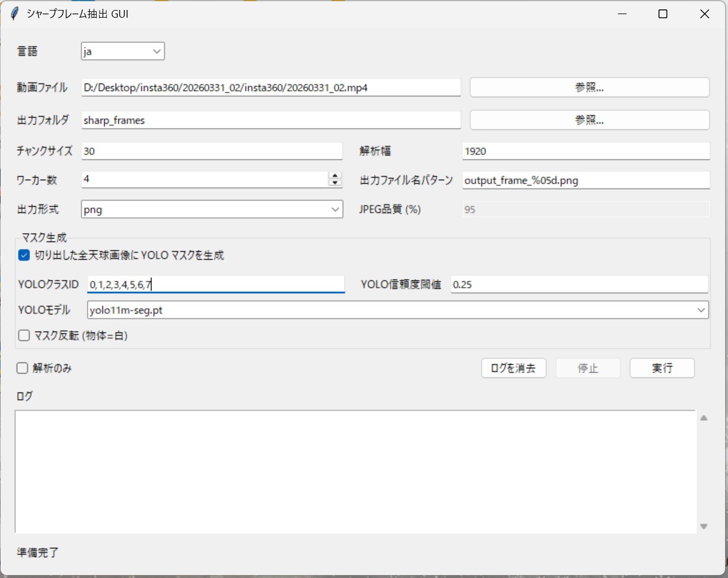Click 参照 next to 出力フォルダ
This screenshot has width=728, height=578.
pos(589,120)
